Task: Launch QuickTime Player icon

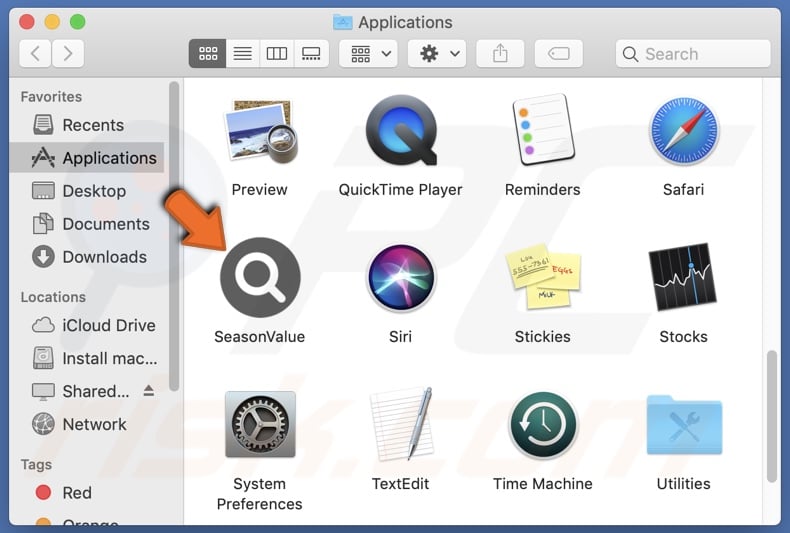Action: (x=401, y=131)
